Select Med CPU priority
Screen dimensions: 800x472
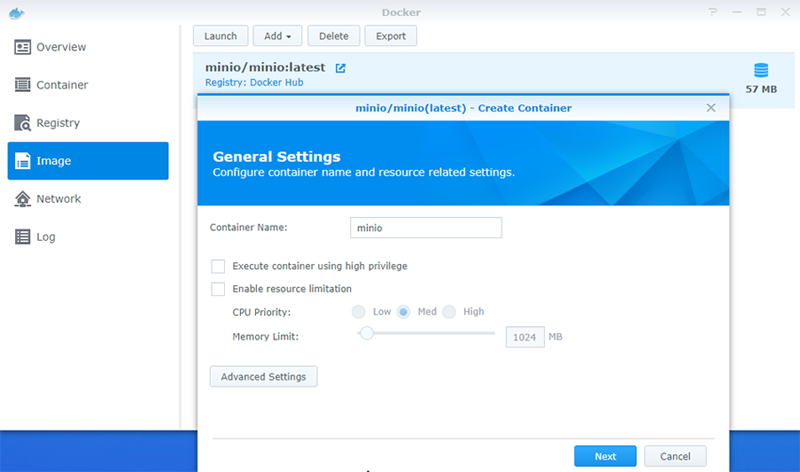404,312
